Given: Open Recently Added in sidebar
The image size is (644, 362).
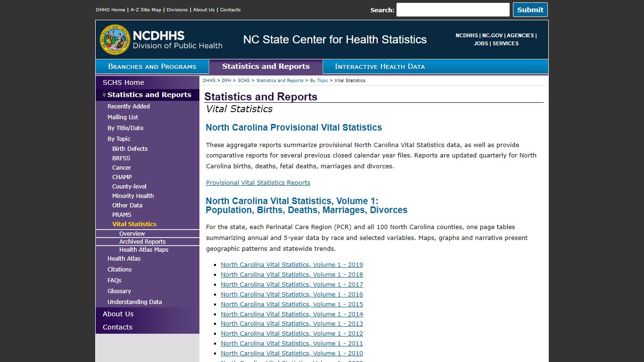Looking at the screenshot, I should (129, 107).
